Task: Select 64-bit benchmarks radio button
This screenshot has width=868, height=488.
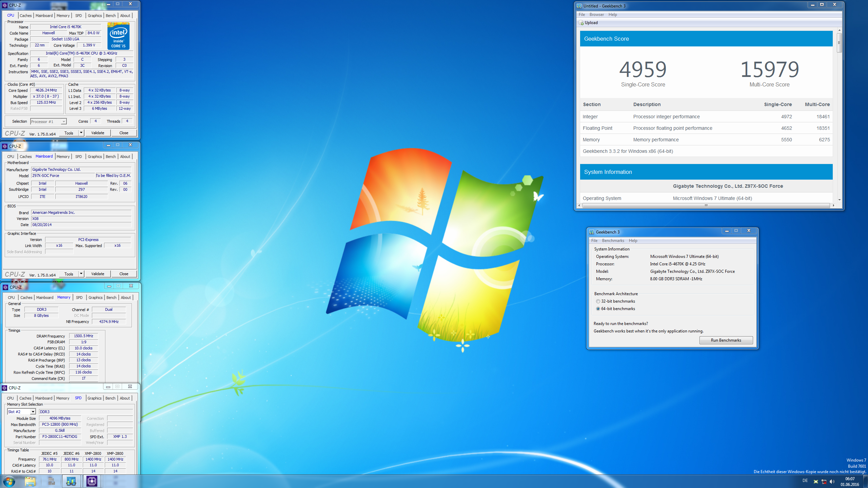Action: tap(598, 309)
